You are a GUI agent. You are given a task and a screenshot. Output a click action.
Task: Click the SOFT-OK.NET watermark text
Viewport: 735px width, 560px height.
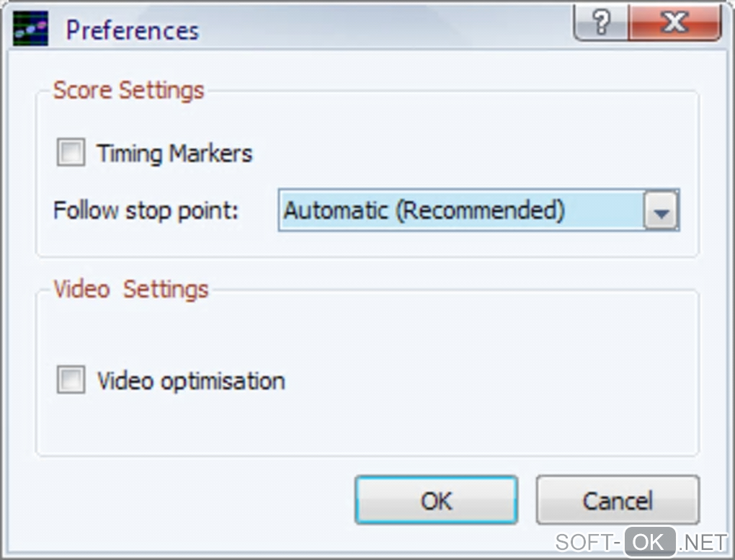tap(587, 541)
